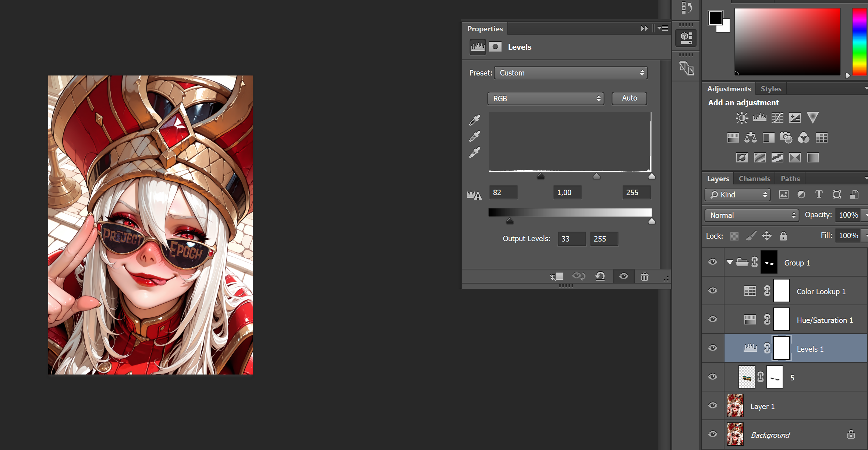
Task: Add an Exposure adjustment
Action: pyautogui.click(x=795, y=118)
